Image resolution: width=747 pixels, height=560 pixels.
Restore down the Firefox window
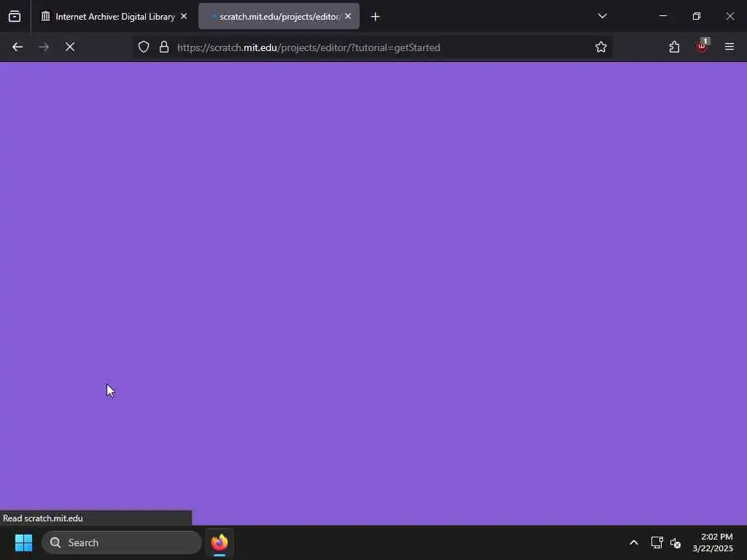(697, 16)
